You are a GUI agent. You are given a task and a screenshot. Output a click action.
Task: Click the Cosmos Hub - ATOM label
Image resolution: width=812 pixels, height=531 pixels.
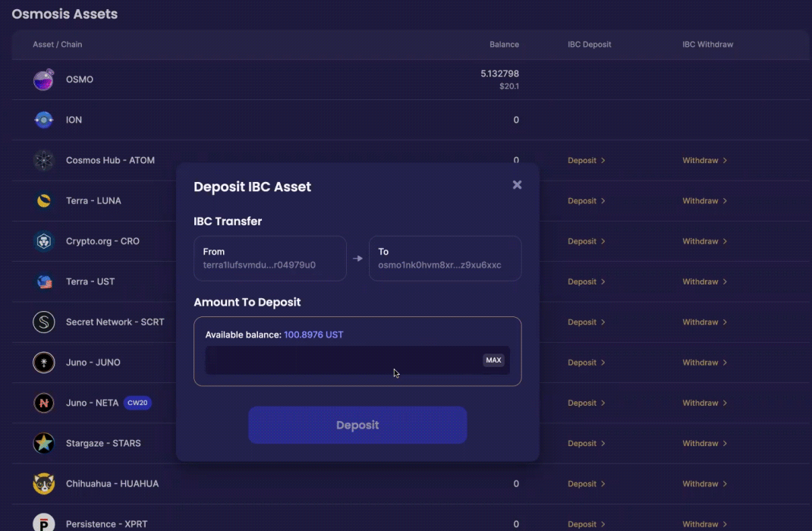click(110, 161)
